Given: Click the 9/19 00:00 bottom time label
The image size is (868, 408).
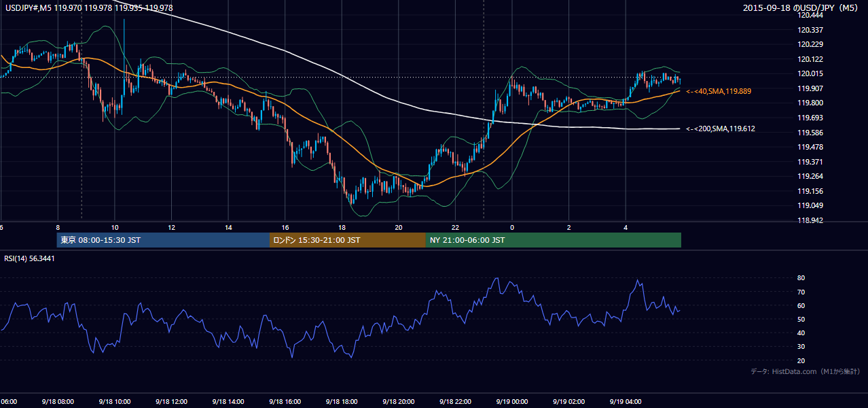Looking at the screenshot, I should [x=511, y=401].
